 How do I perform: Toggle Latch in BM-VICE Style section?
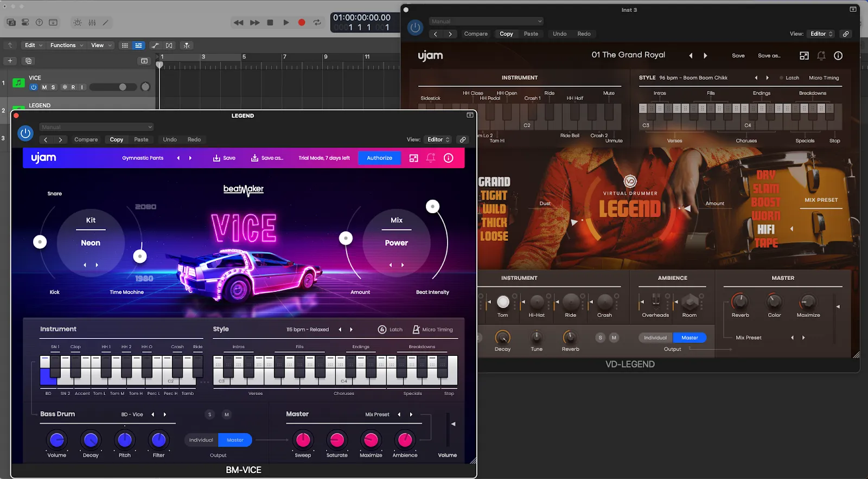pos(391,329)
